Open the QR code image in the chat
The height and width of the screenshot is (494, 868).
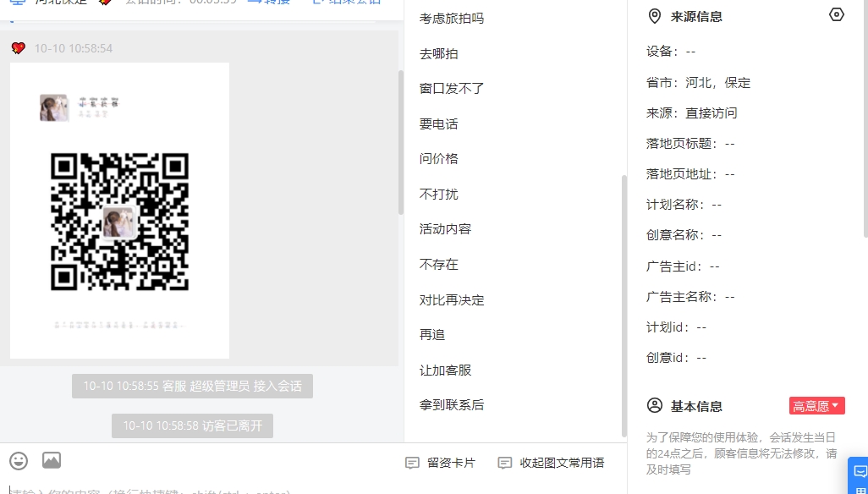[119, 211]
